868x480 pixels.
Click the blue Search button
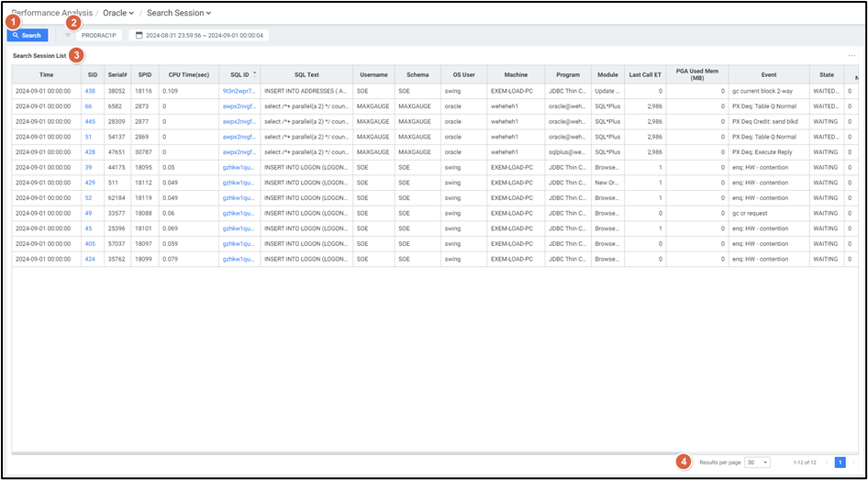[x=28, y=35]
